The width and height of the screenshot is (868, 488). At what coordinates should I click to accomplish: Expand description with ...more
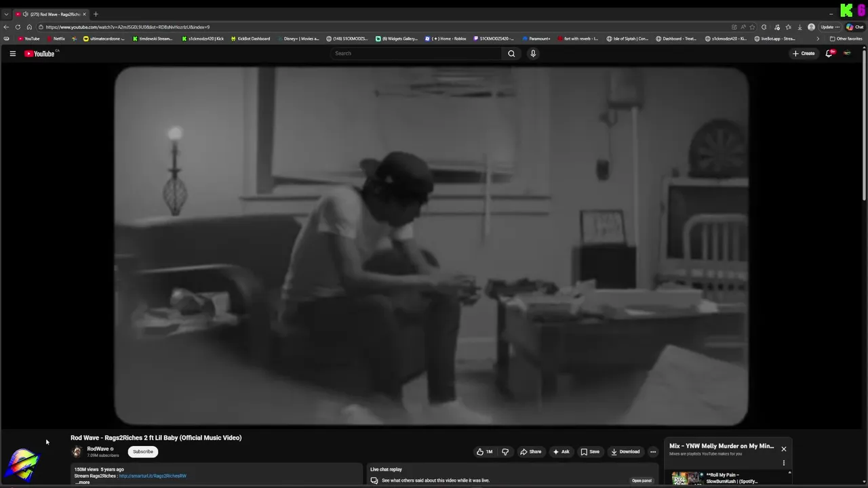(x=82, y=482)
